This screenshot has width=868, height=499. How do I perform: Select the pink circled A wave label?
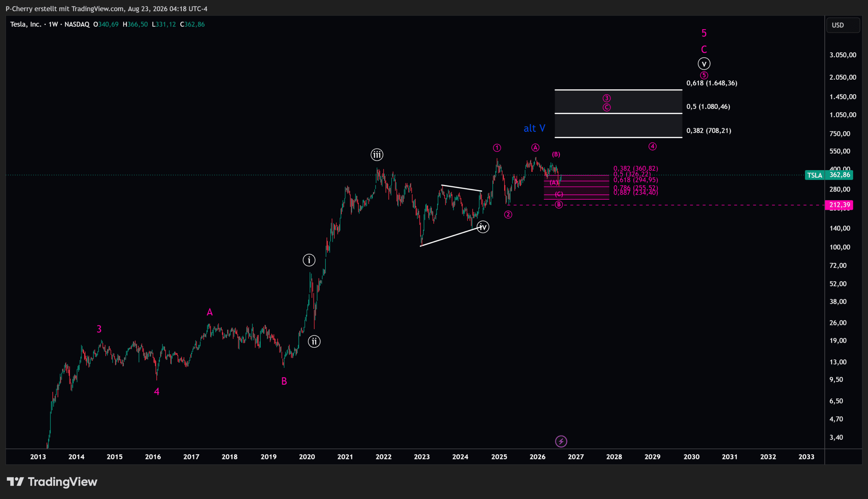535,147
